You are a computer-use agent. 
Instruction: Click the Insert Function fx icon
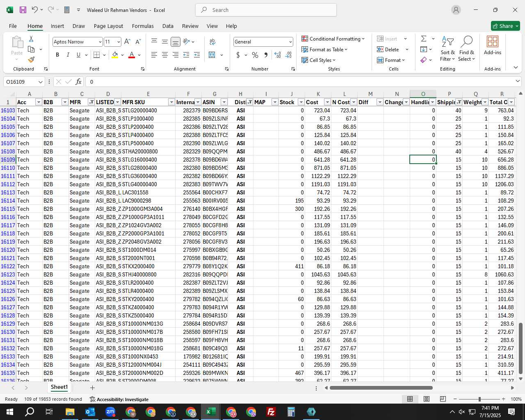tap(79, 82)
